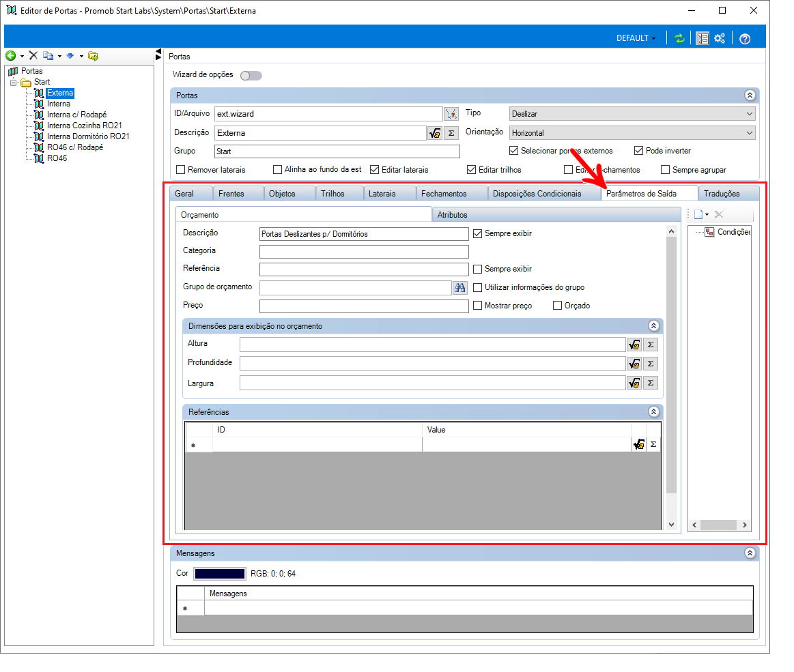Viewport: 794px width, 672px height.
Task: Select Interna Cozinha RO21 in the tree
Action: pos(85,126)
